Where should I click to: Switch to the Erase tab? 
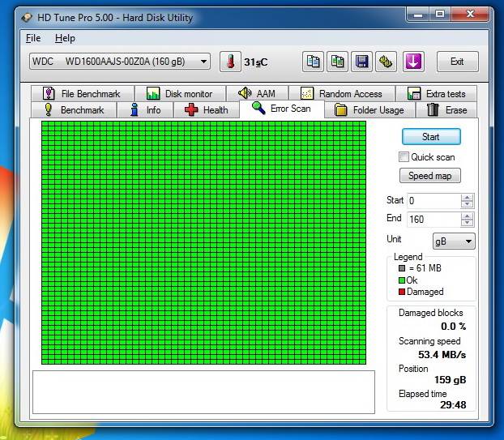[446, 110]
